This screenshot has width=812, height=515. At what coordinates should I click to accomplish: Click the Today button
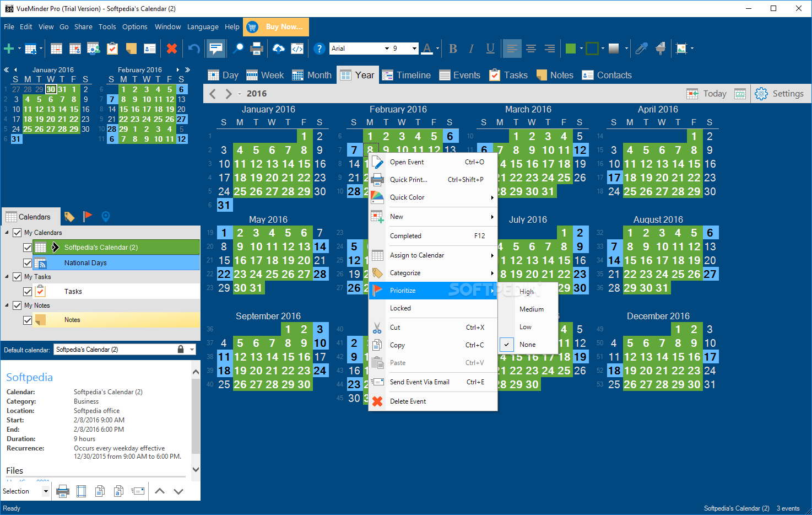coord(707,94)
